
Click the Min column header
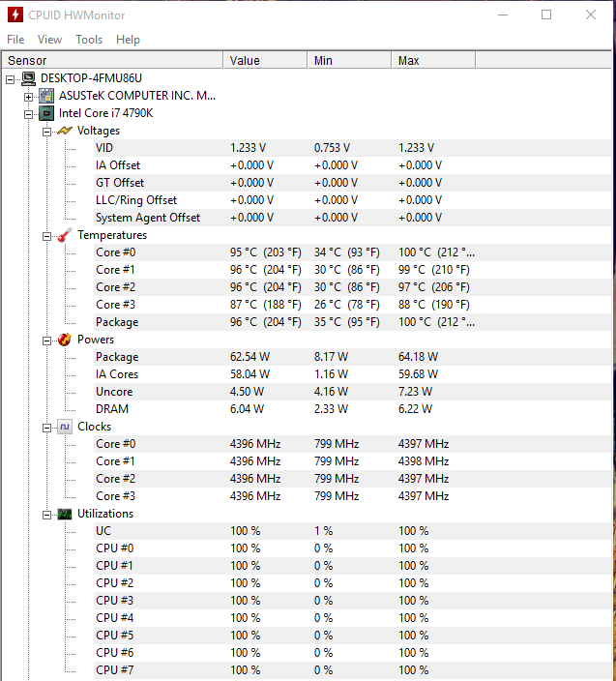[x=349, y=60]
